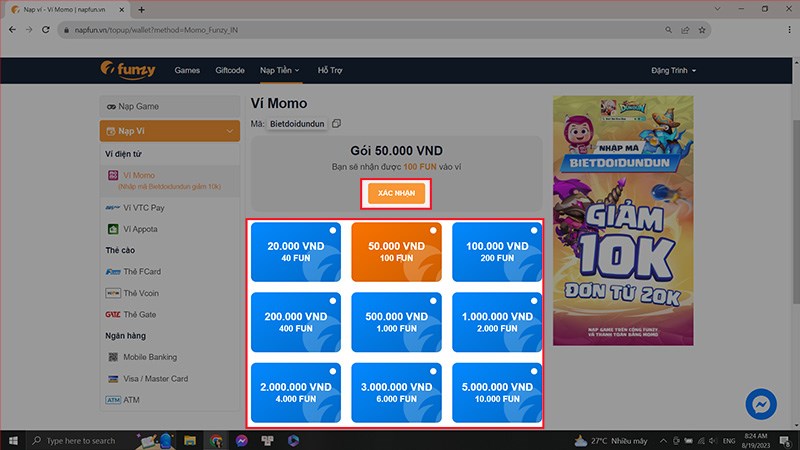Image resolution: width=800 pixels, height=450 pixels.
Task: Click the Ví Appota icon
Action: click(x=113, y=229)
